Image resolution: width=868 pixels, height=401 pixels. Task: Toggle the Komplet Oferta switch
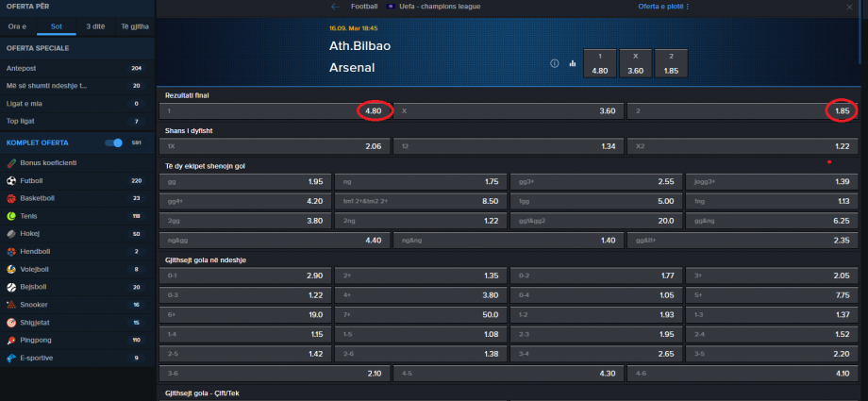click(x=114, y=142)
